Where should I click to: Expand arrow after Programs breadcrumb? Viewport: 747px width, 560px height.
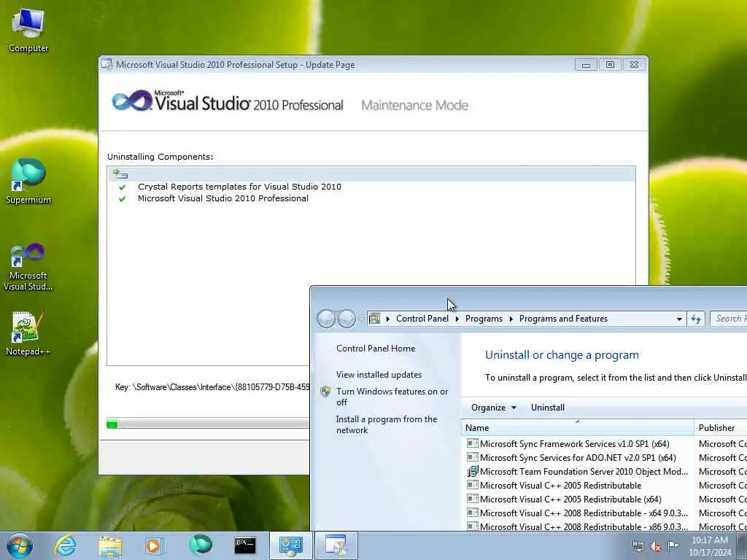[x=511, y=319]
